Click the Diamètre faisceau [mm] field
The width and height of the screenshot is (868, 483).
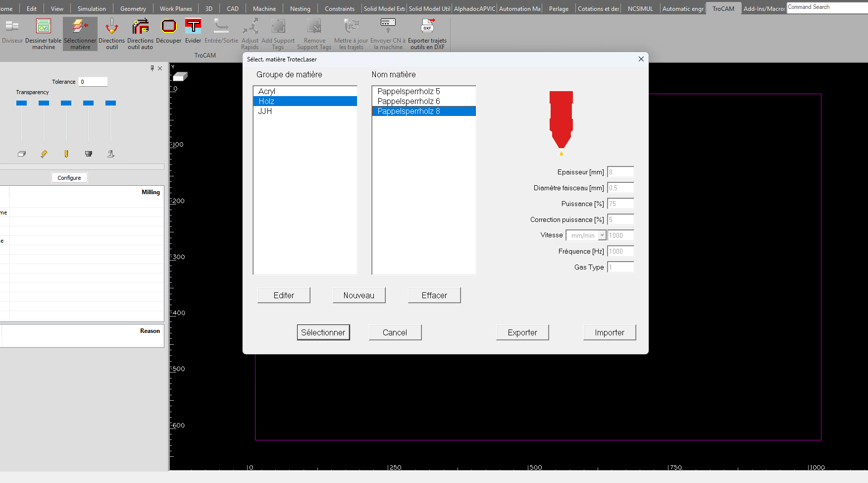(x=620, y=188)
